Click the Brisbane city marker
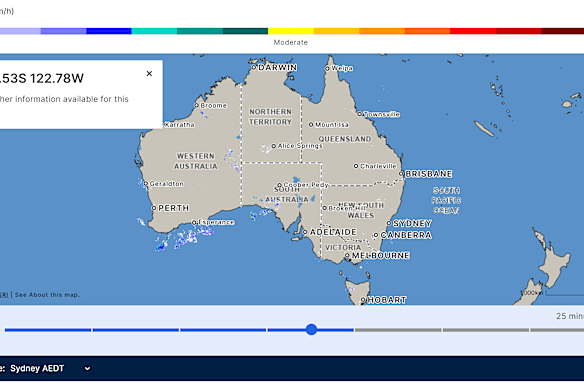Image resolution: width=584 pixels, height=389 pixels. [401, 174]
